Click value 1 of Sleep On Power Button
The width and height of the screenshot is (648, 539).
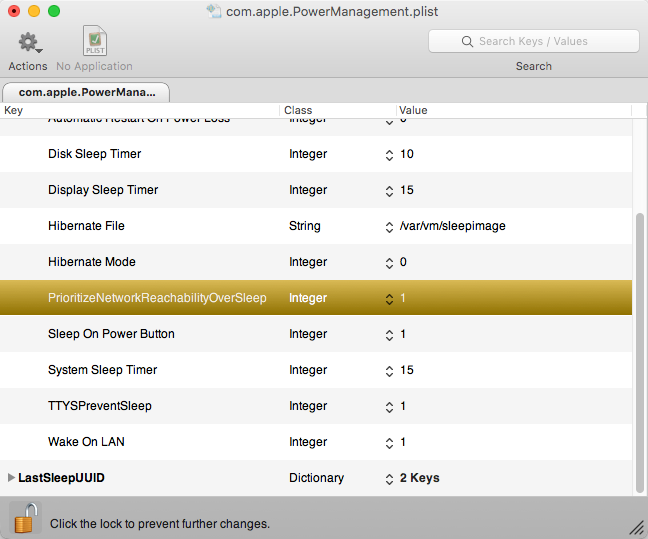pos(403,334)
